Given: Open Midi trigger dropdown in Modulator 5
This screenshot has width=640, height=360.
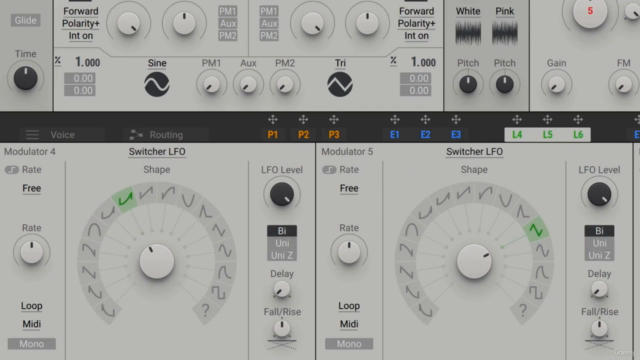Looking at the screenshot, I should [349, 324].
